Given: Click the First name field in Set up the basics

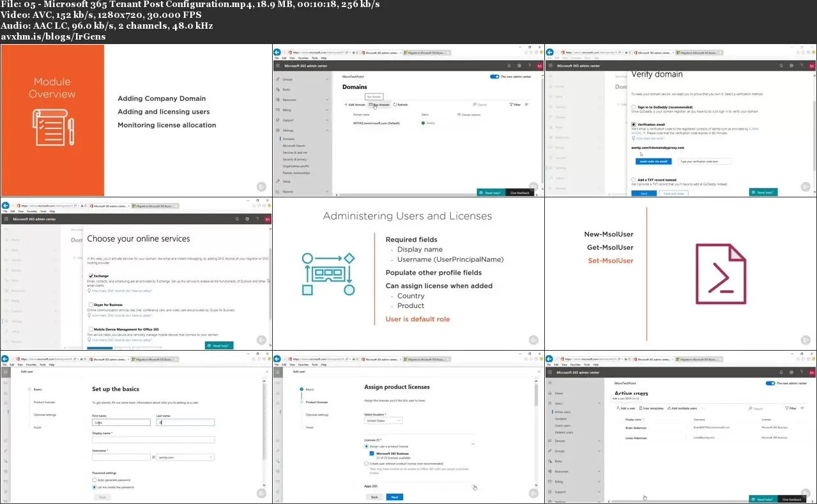Looking at the screenshot, I should (121, 422).
